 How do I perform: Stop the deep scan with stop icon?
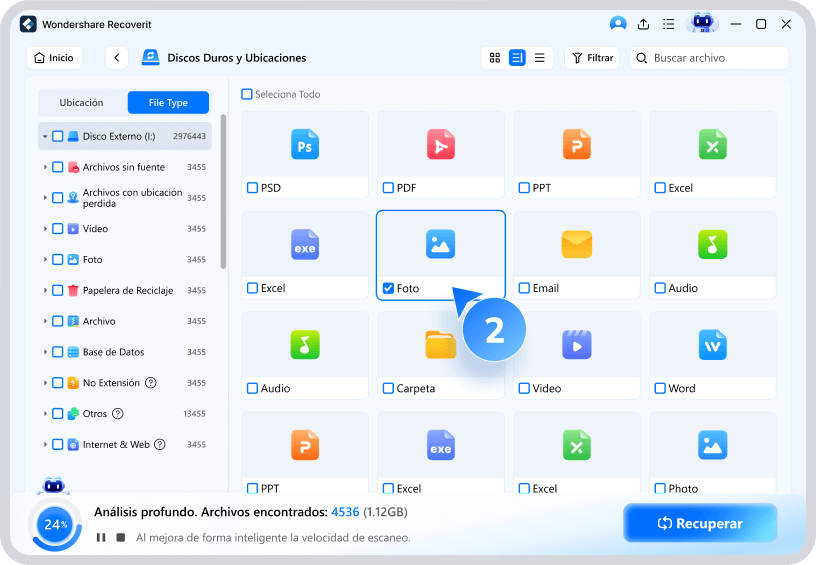click(121, 537)
